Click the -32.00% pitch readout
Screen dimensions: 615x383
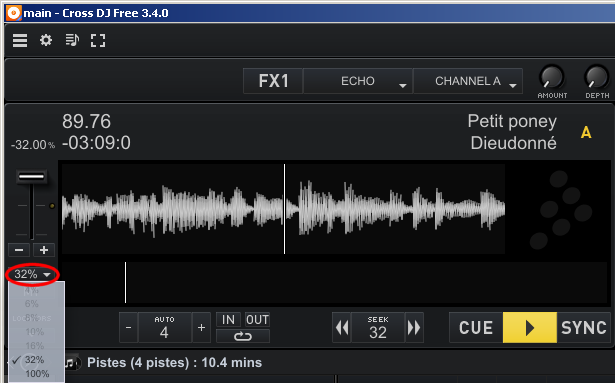click(33, 145)
